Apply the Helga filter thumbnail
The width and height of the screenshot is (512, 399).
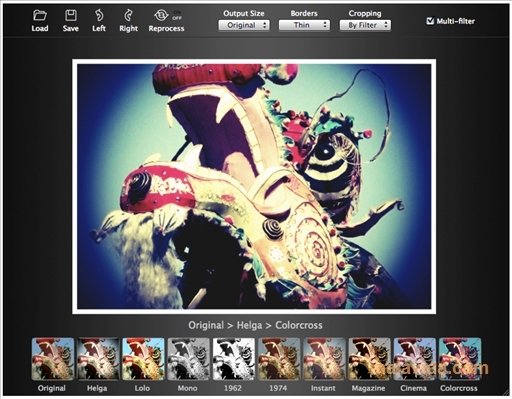pyautogui.click(x=98, y=359)
